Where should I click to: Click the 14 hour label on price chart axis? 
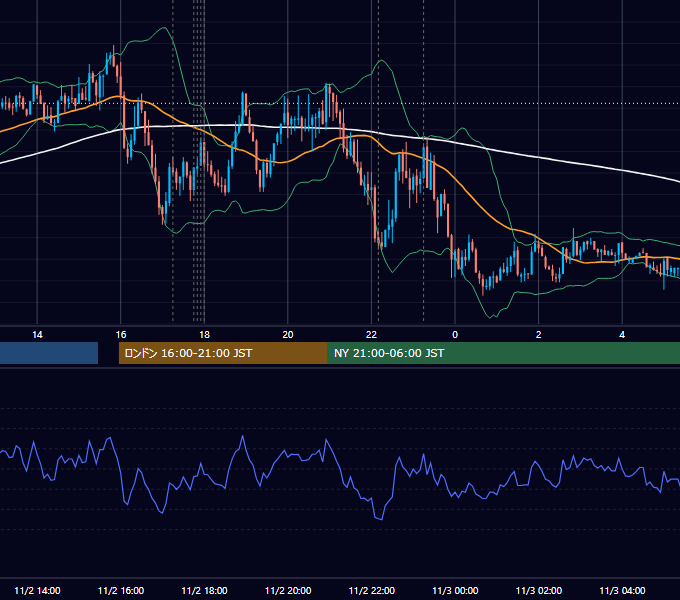point(37,335)
